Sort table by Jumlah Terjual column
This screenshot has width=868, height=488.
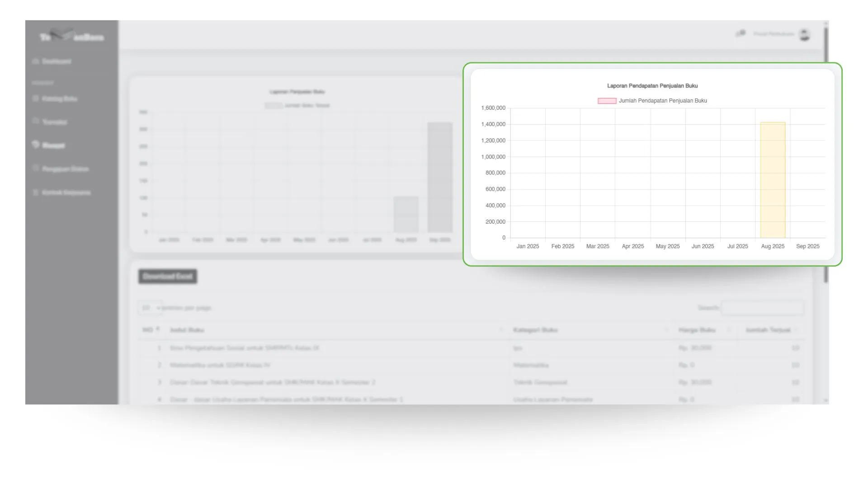pyautogui.click(x=768, y=330)
